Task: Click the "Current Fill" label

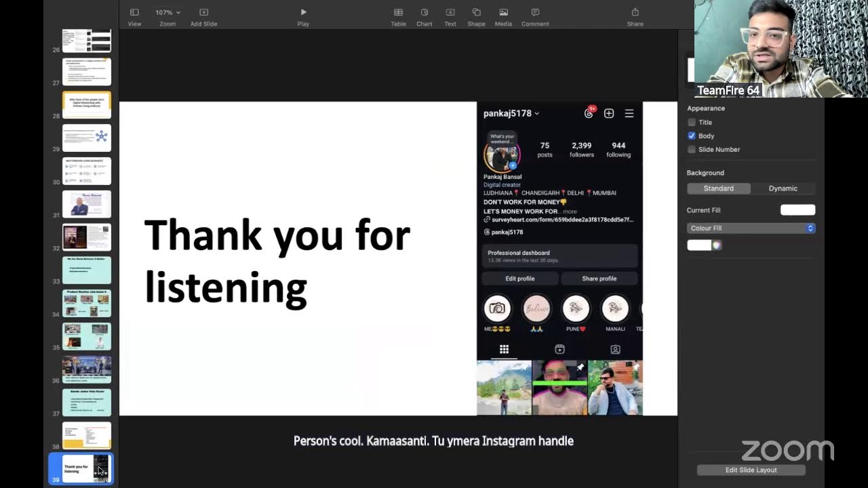Action: (703, 210)
